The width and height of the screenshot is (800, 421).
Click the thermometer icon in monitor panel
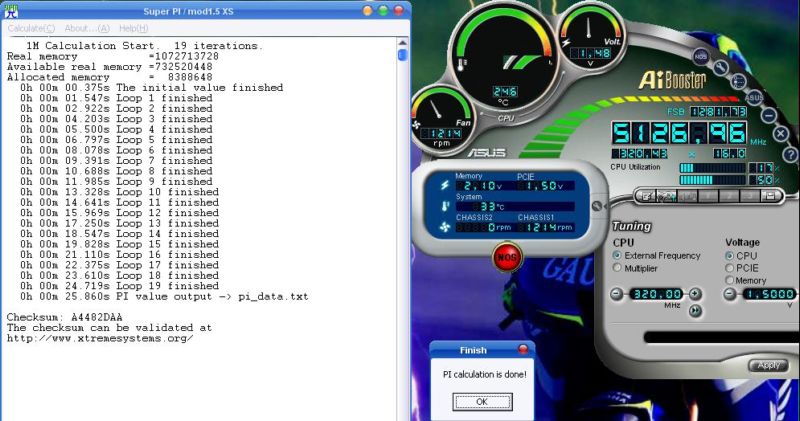[445, 206]
